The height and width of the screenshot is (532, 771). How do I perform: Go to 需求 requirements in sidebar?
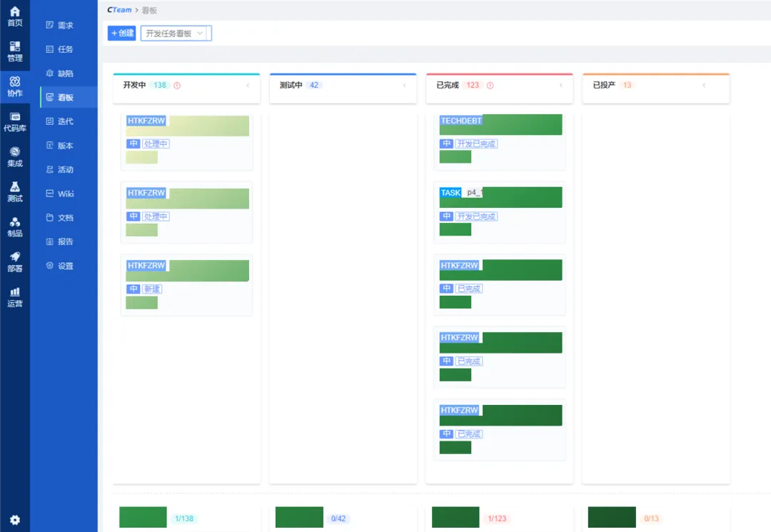64,25
